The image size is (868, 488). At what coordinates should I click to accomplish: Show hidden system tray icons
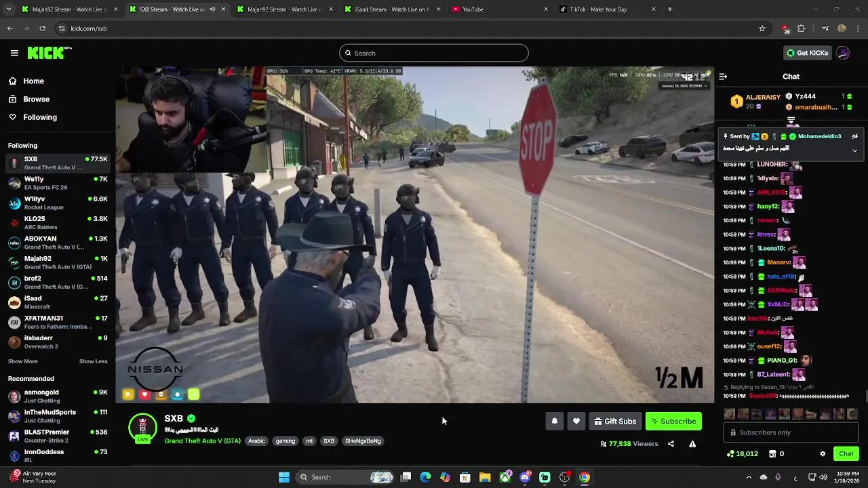coord(748,477)
